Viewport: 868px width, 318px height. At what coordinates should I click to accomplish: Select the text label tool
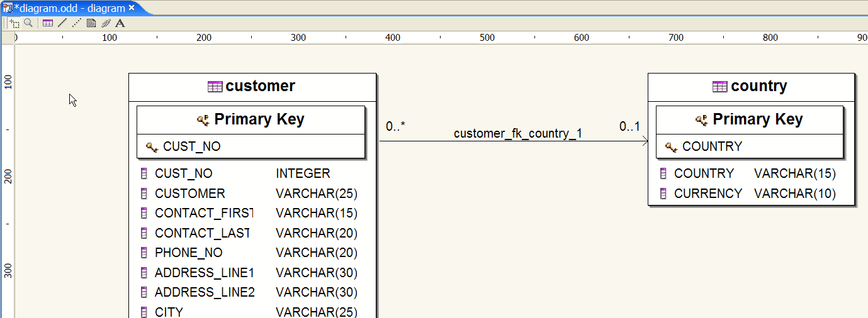[x=120, y=23]
